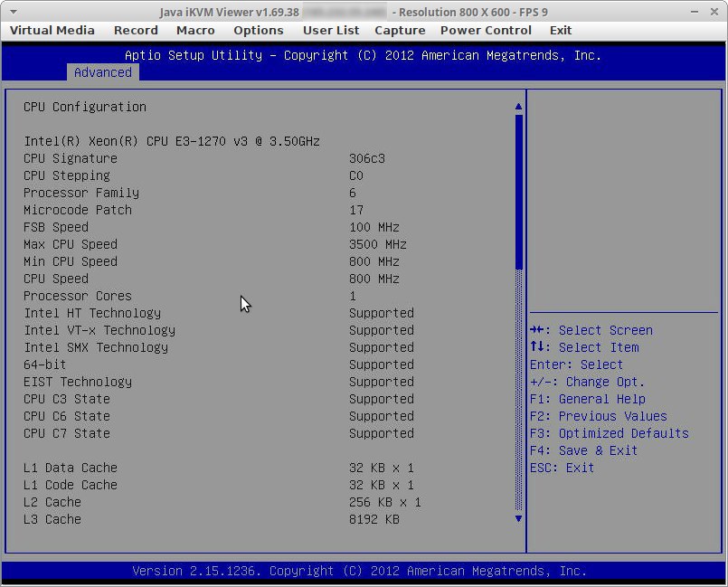
Task: Click the Enter: Select help line
Action: pyautogui.click(x=576, y=365)
